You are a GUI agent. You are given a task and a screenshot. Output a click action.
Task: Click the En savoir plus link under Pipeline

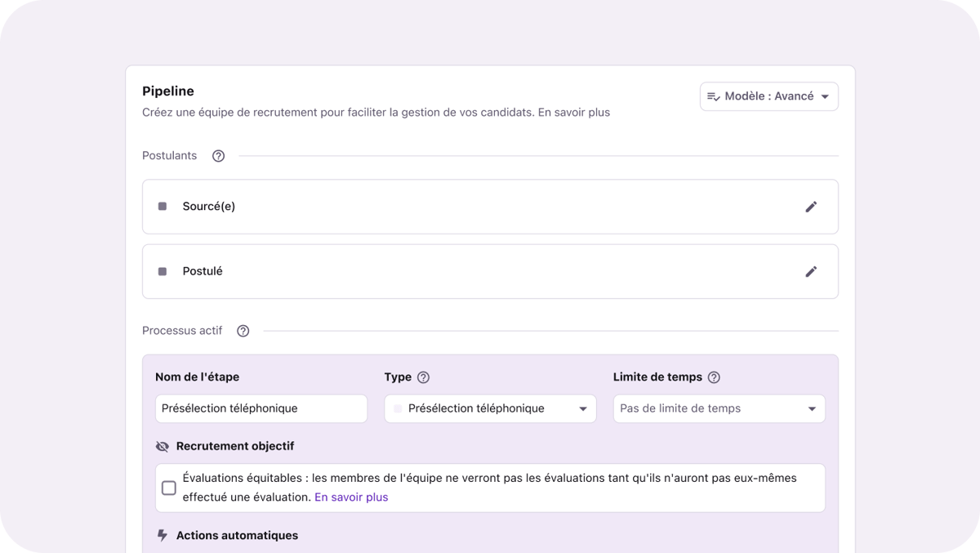[x=575, y=113]
